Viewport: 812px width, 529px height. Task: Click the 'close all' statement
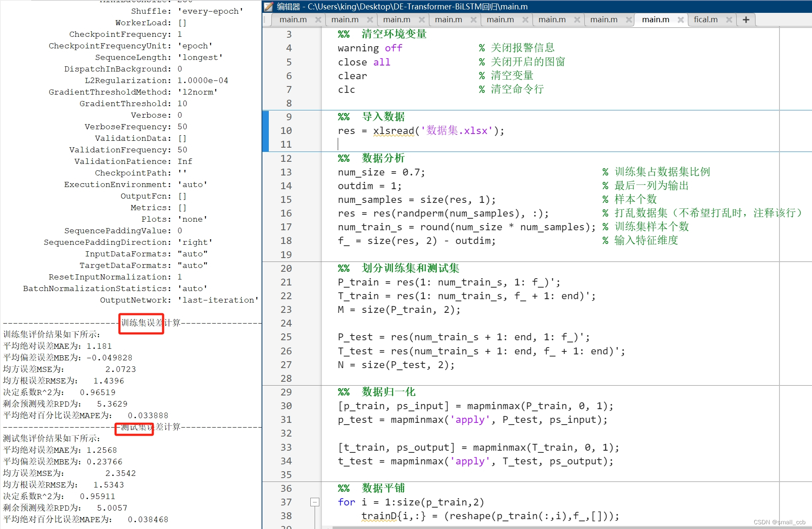(x=364, y=62)
